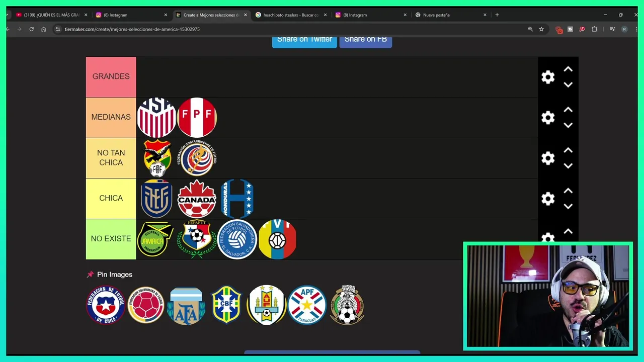The width and height of the screenshot is (644, 362).
Task: Go to browser home page
Action: (x=43, y=29)
